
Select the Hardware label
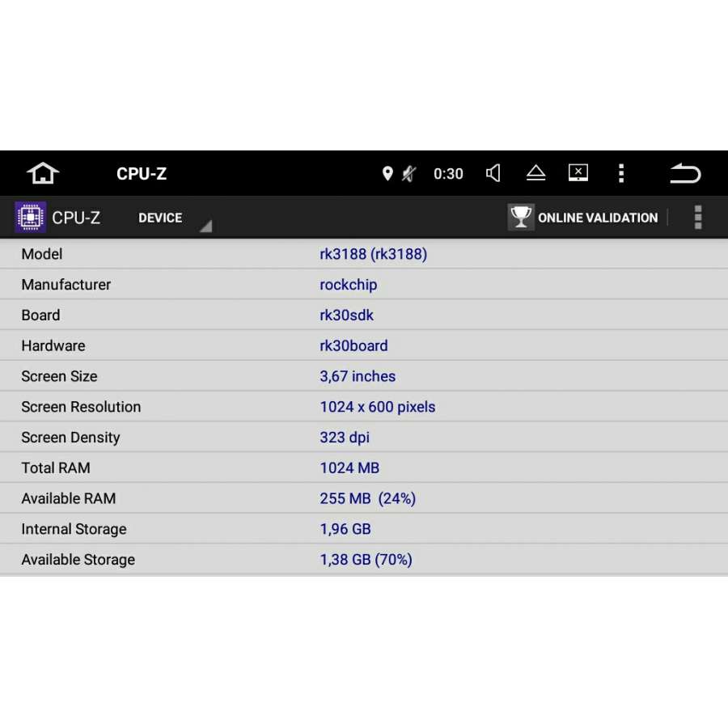click(x=53, y=346)
